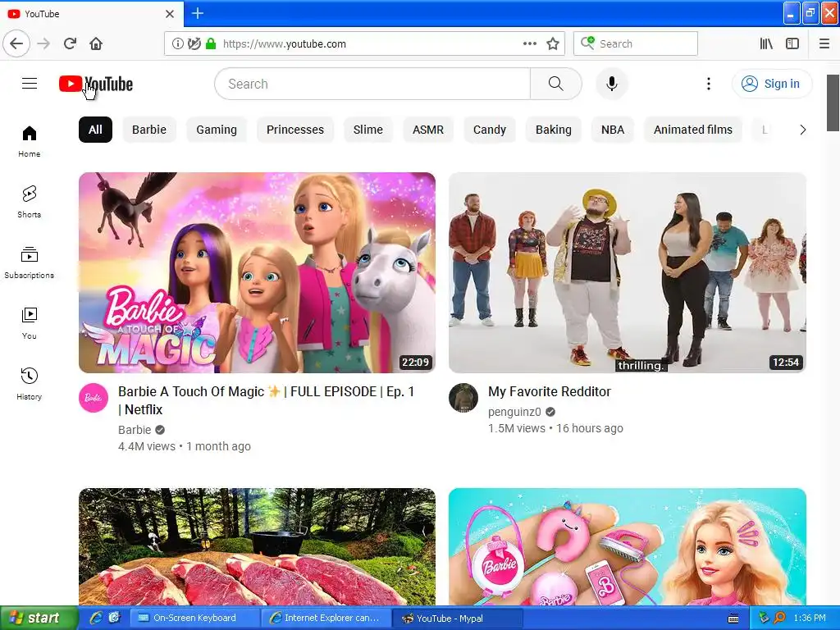Select the Baking filter chip
The width and height of the screenshot is (840, 630).
pyautogui.click(x=554, y=130)
